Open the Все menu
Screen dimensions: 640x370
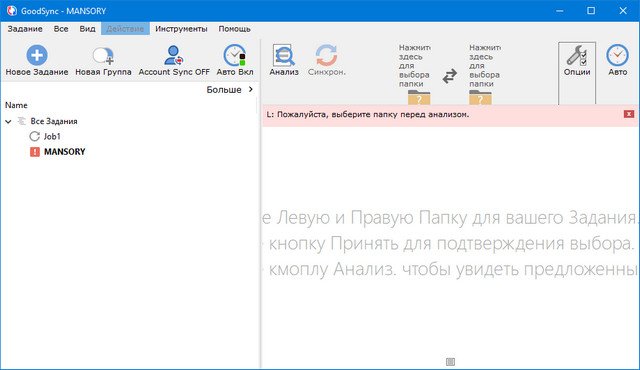pyautogui.click(x=61, y=29)
